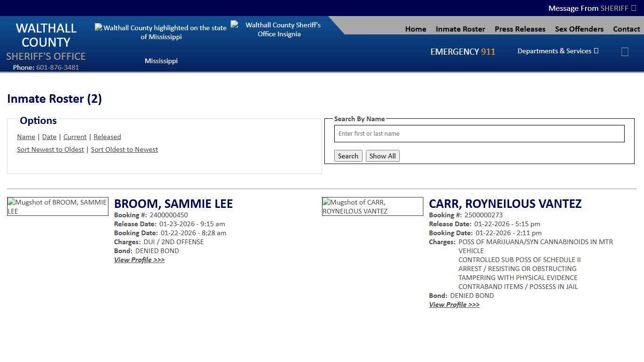Open the Home navigation item
The width and height of the screenshot is (644, 362).
[415, 29]
